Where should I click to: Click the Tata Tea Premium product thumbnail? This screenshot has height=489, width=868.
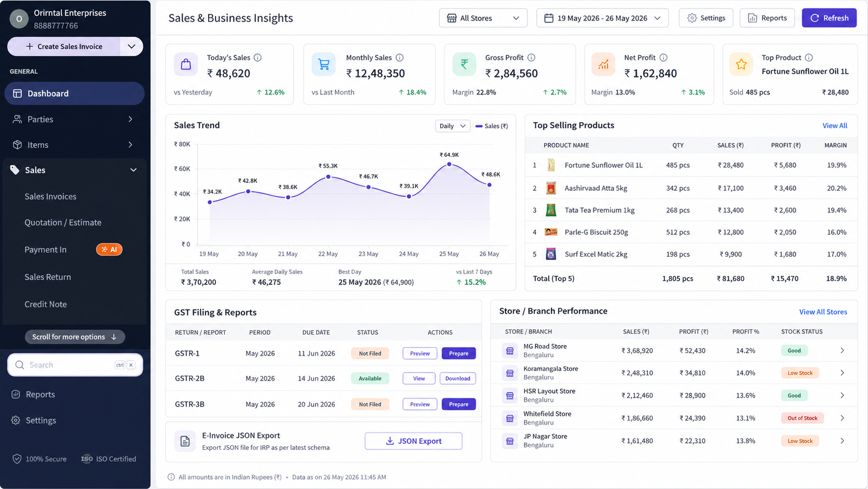tap(551, 210)
